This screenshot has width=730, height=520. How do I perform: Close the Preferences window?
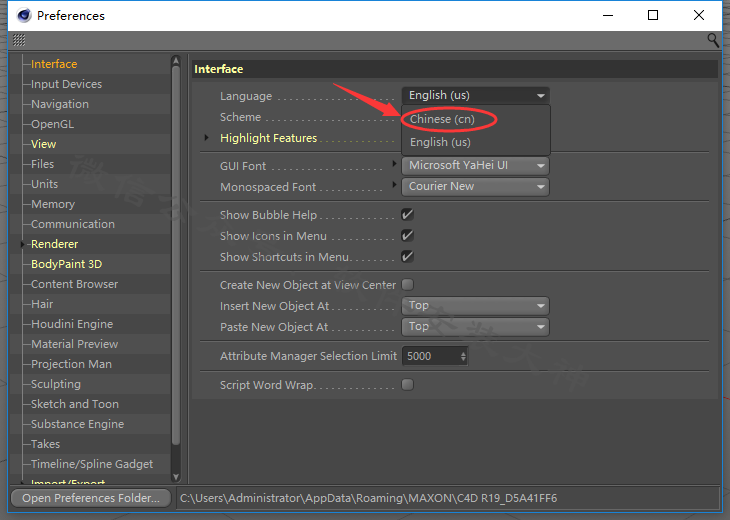(698, 15)
